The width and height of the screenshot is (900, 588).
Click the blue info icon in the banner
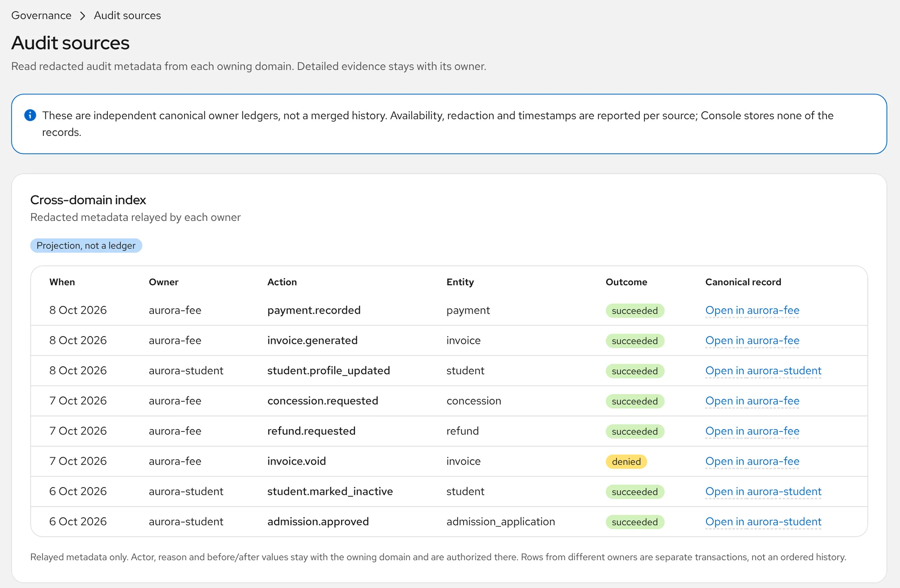[x=30, y=115]
